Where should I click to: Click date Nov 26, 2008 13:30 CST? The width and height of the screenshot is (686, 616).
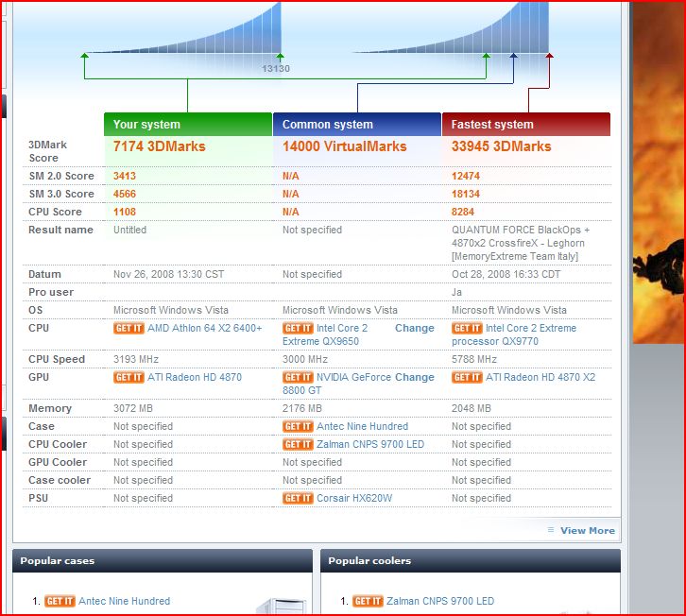(x=169, y=274)
